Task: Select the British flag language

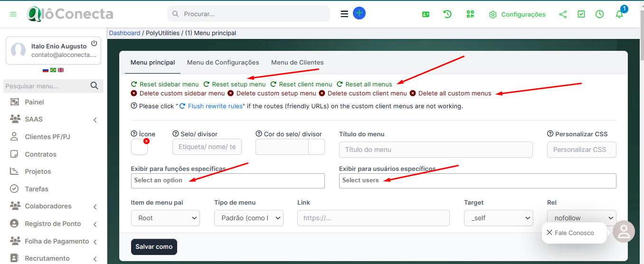Action: [61, 70]
